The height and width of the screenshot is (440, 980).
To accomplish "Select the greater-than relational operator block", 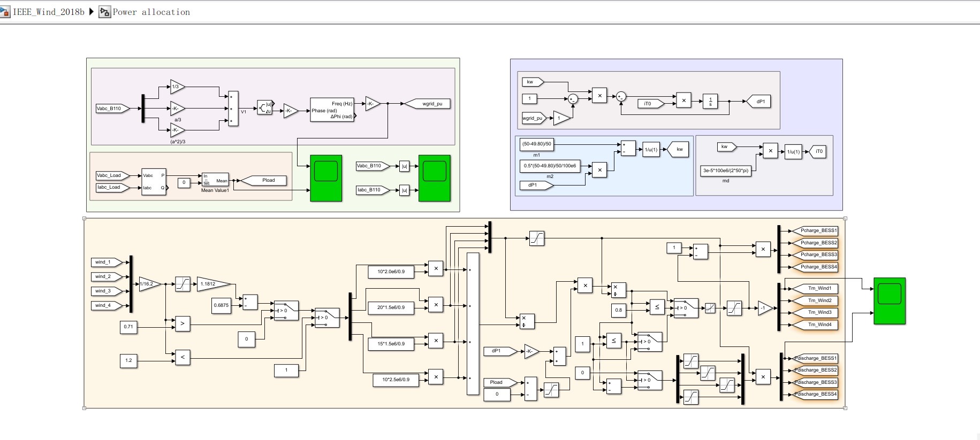I will (183, 323).
